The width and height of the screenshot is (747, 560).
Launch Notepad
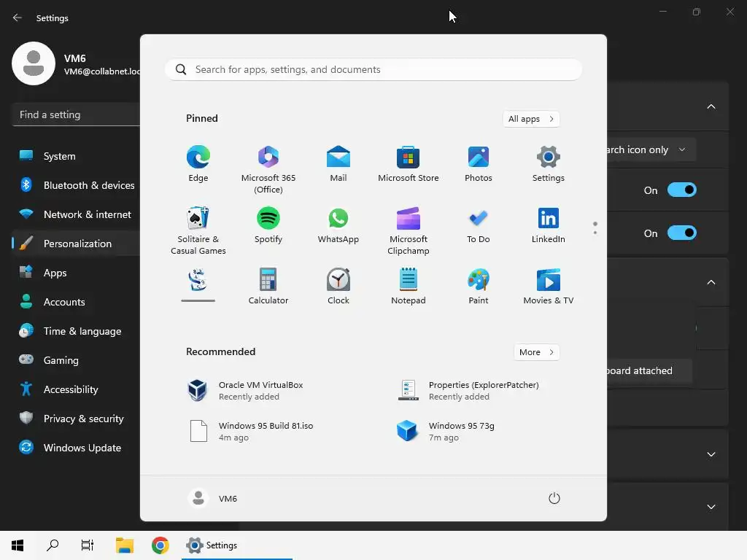(409, 287)
